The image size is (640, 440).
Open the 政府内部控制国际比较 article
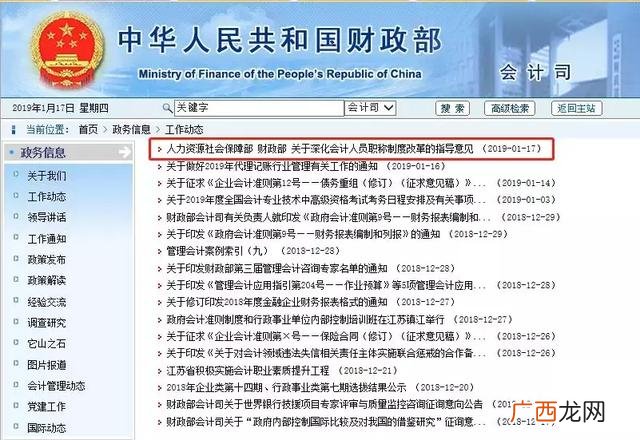point(326,422)
